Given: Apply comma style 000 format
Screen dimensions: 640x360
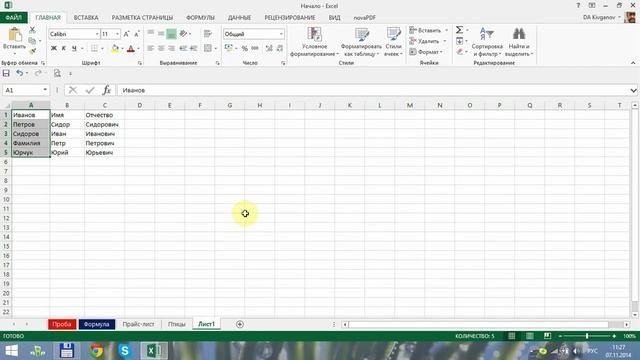Looking at the screenshot, I should [x=255, y=49].
